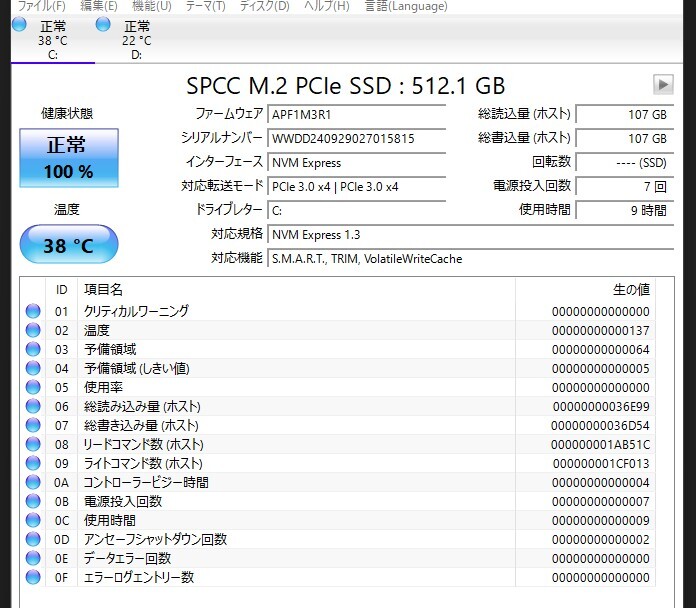The width and height of the screenshot is (696, 608).
Task: Select the 予備領域 (しきい値) attribute name
Action: (137, 368)
